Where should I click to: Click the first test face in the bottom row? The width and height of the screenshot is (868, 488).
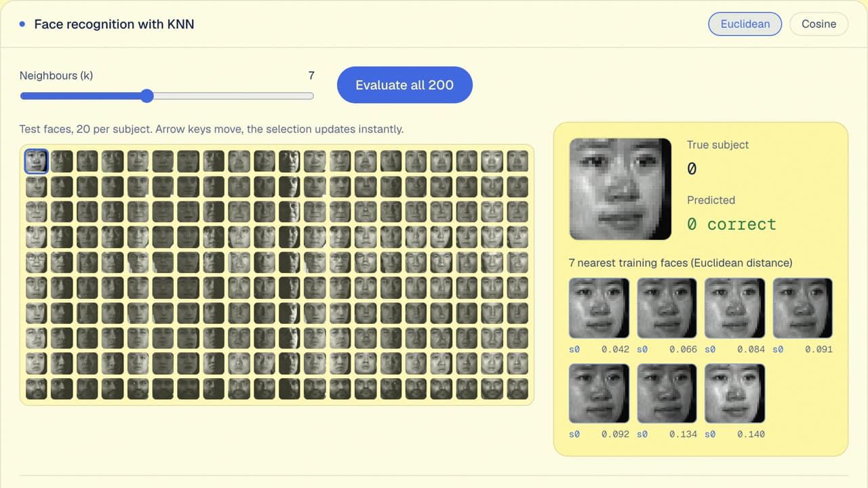37,389
